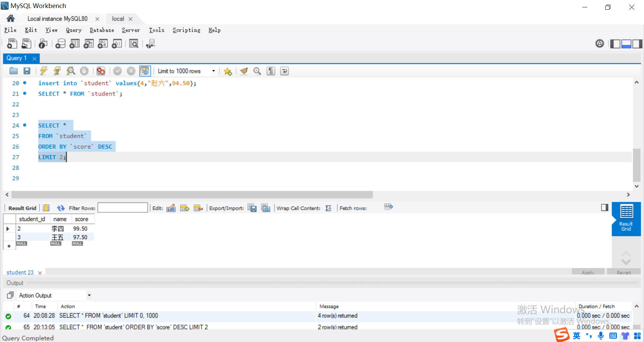Open the object inspector icon
The width and height of the screenshot is (644, 342).
43,44
